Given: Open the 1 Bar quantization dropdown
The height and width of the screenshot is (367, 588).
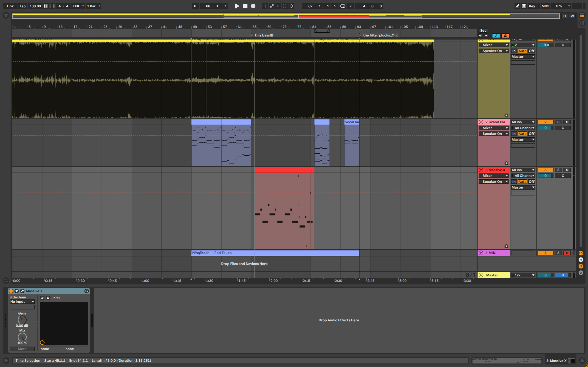Looking at the screenshot, I should tap(94, 6).
